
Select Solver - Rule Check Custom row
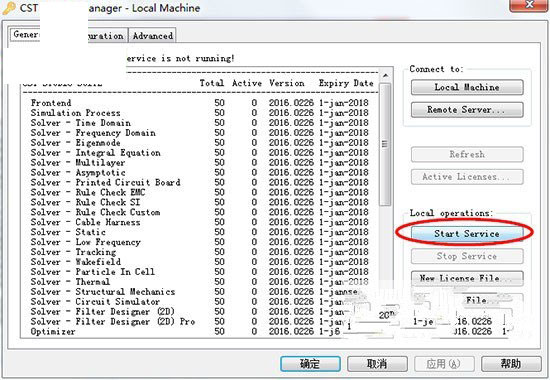coord(199,212)
